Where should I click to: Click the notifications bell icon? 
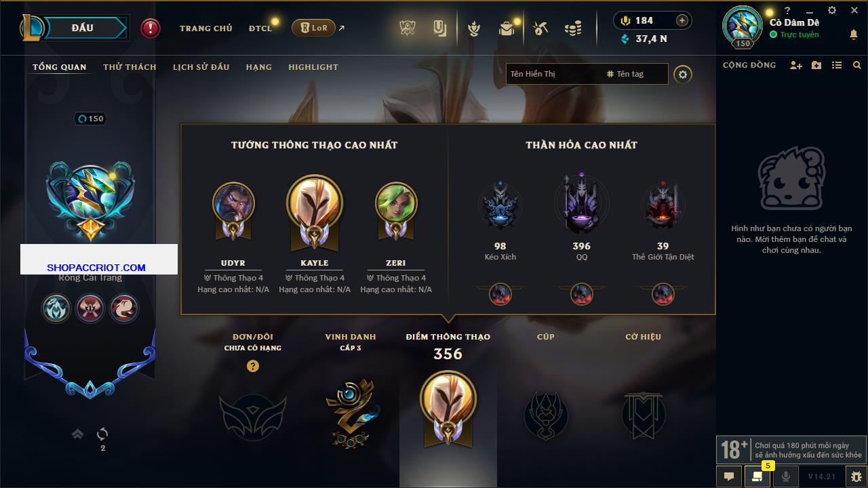(x=853, y=35)
